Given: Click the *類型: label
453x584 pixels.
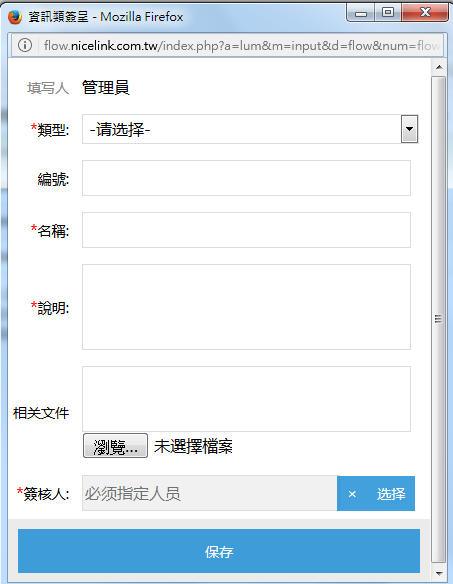Looking at the screenshot, I should (x=50, y=130).
